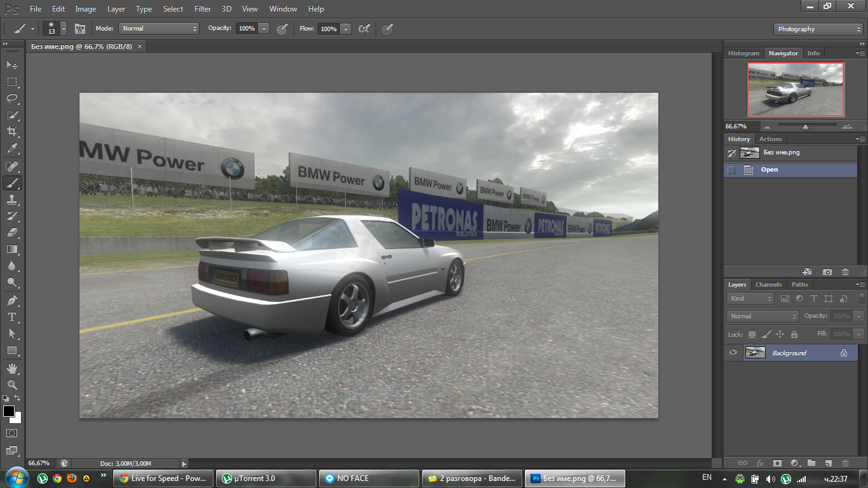Select the Rectangular Marquee tool

[x=12, y=81]
